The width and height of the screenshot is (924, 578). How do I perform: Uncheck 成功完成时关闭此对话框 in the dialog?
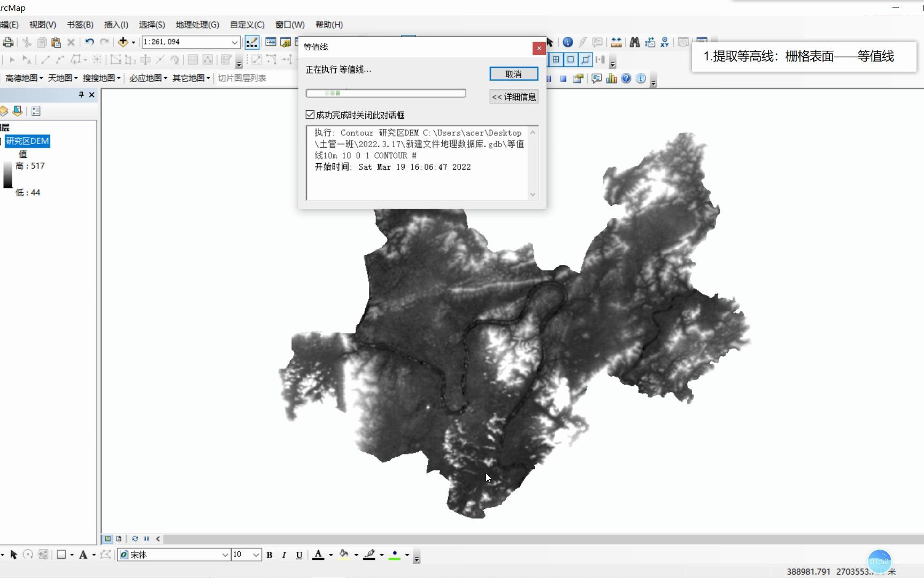tap(310, 115)
